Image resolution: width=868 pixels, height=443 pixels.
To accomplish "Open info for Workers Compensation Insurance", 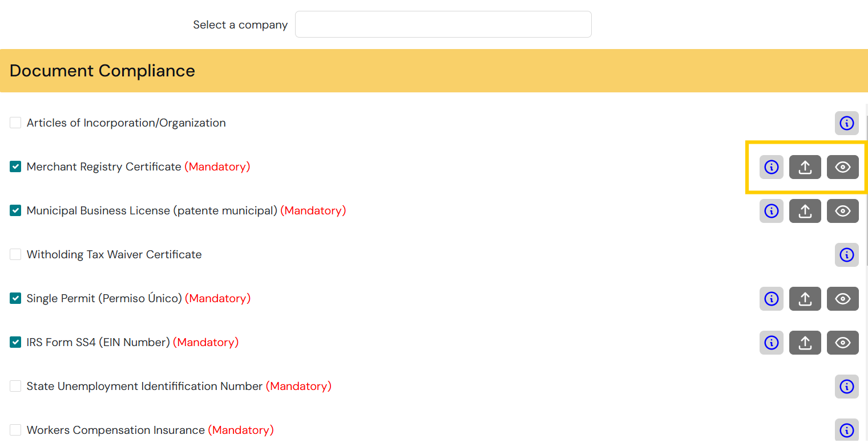I will click(x=846, y=430).
